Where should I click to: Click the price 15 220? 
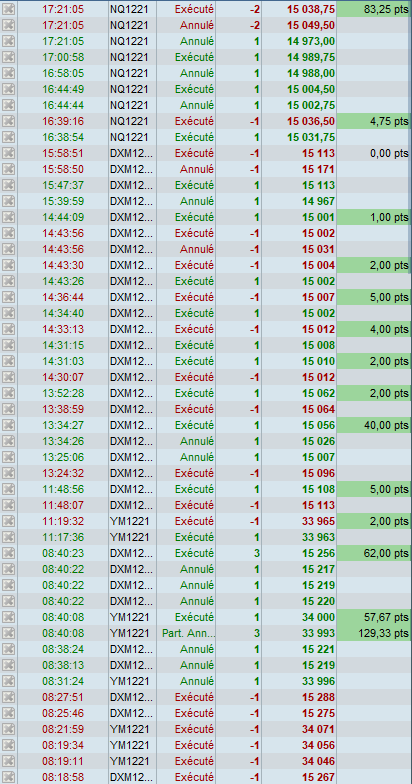(x=318, y=601)
